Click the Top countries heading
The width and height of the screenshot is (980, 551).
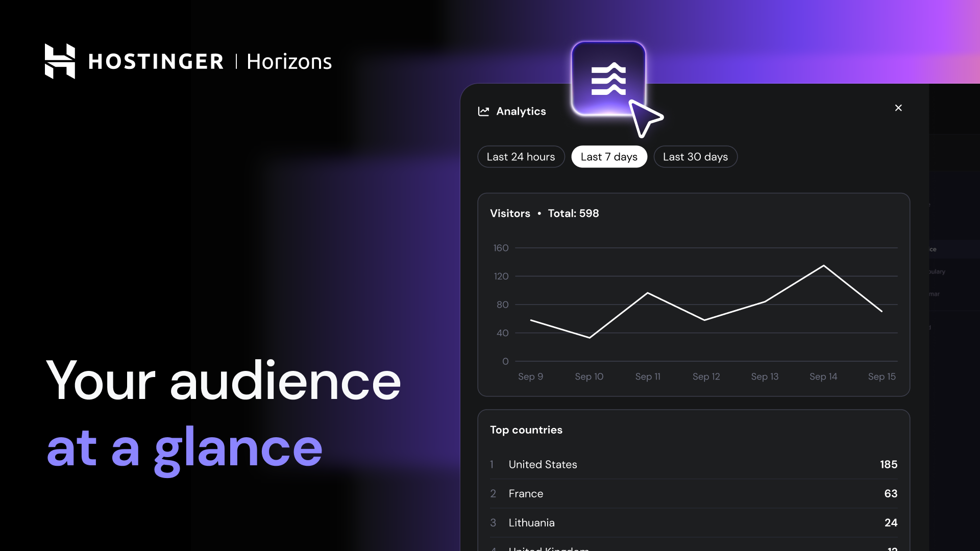coord(526,430)
